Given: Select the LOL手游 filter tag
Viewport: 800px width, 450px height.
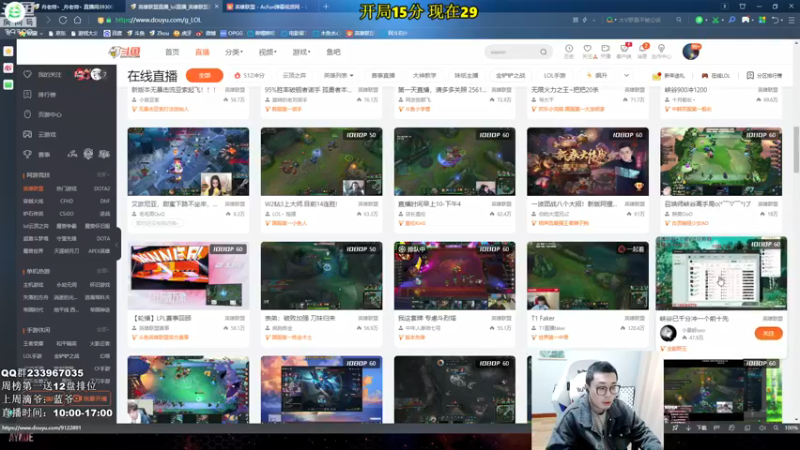Looking at the screenshot, I should pos(555,76).
